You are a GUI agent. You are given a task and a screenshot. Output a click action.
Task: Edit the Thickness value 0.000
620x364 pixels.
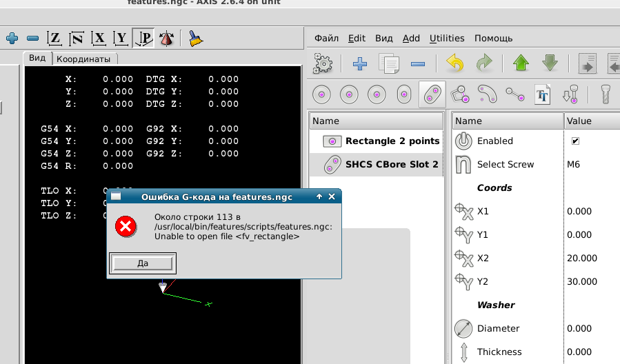pos(579,352)
